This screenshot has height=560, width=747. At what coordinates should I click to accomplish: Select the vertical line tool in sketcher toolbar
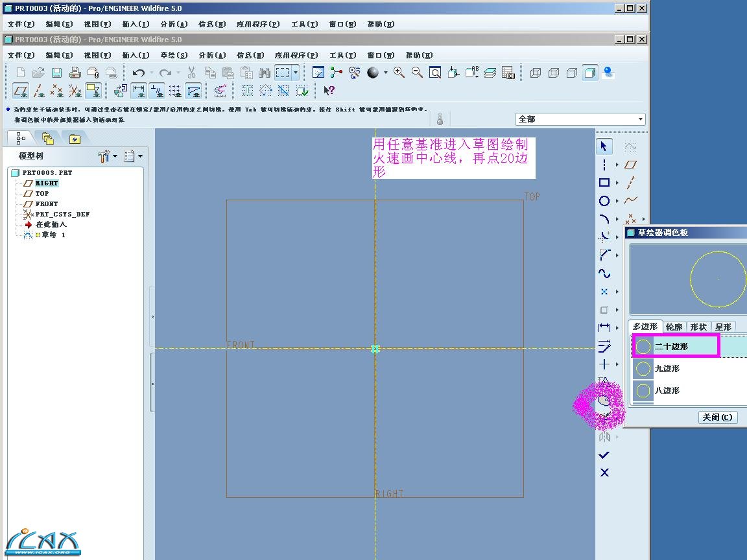(604, 165)
